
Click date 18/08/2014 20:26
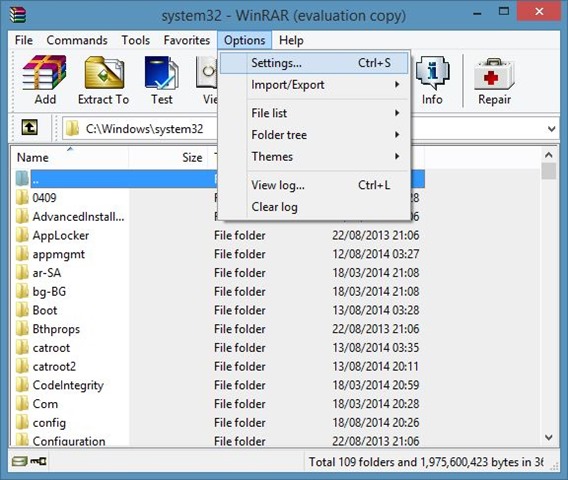[376, 422]
